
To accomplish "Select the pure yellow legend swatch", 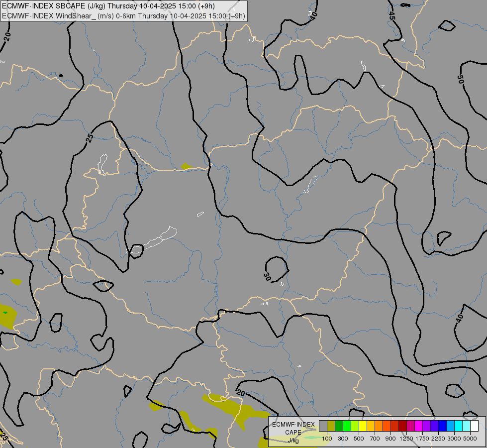I will coord(363,426).
